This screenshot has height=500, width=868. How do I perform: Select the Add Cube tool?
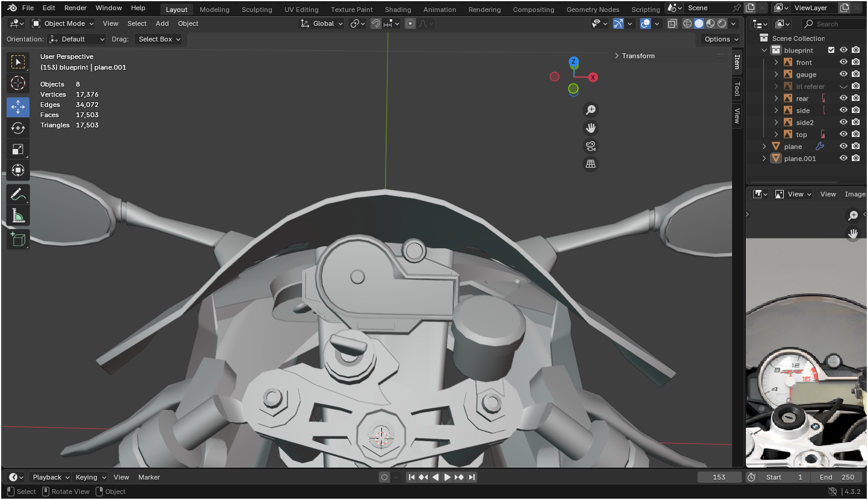coord(18,239)
